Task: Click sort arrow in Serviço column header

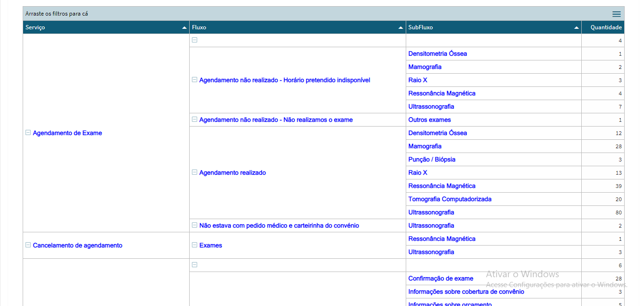Action: pyautogui.click(x=184, y=28)
